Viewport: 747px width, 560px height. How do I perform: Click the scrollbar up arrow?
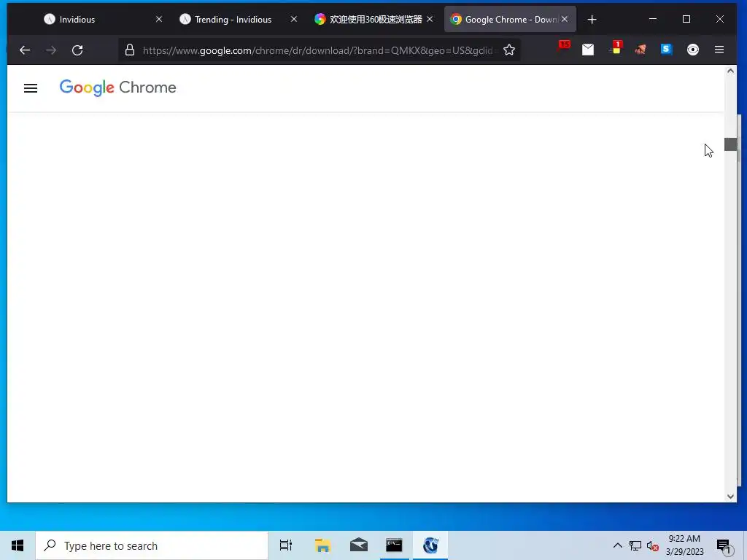pyautogui.click(x=730, y=71)
